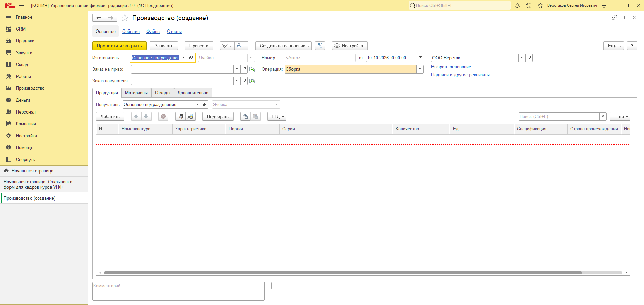Expand Заказ на пр-во dropdown arrow
This screenshot has height=305, width=644.
pos(237,69)
